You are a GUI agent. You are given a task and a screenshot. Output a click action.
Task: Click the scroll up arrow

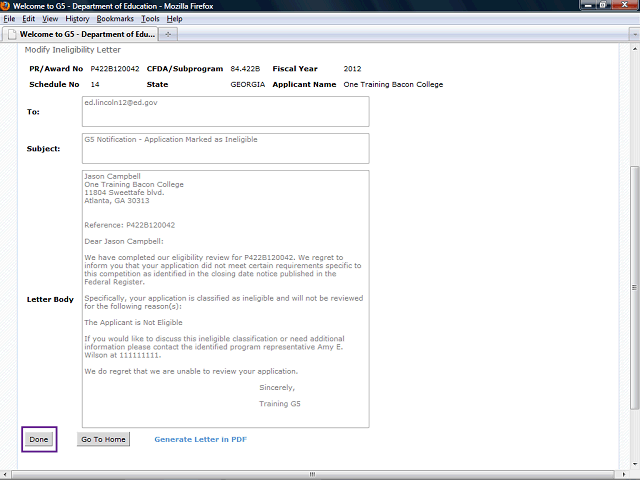(x=635, y=49)
